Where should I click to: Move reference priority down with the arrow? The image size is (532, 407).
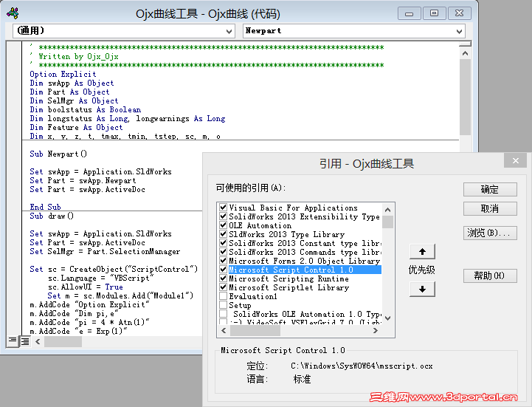coord(422,289)
